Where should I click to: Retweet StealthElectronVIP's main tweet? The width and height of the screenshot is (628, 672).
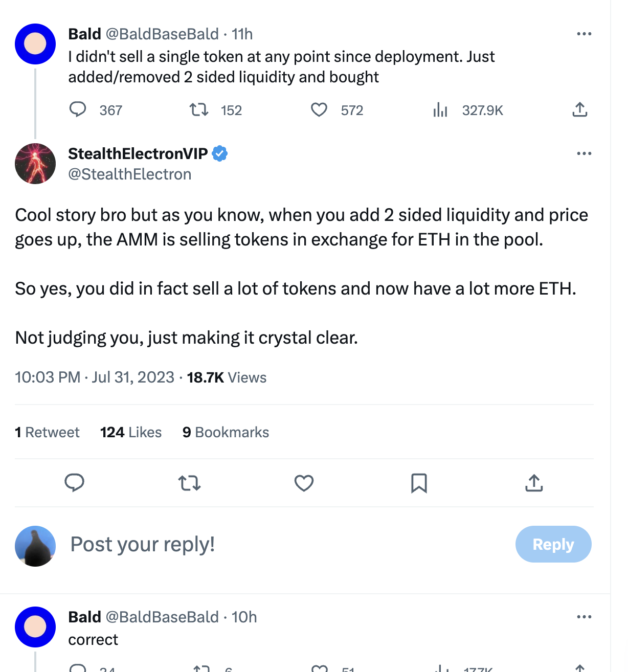point(189,483)
